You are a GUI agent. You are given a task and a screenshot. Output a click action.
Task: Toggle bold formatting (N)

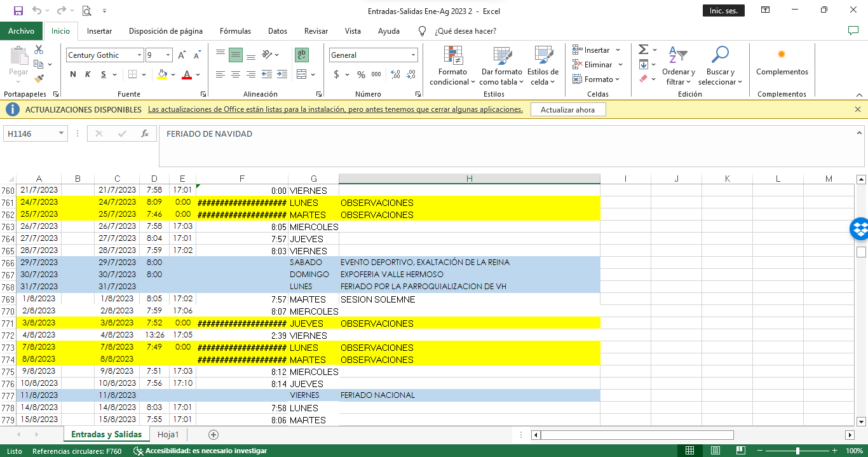(x=73, y=74)
